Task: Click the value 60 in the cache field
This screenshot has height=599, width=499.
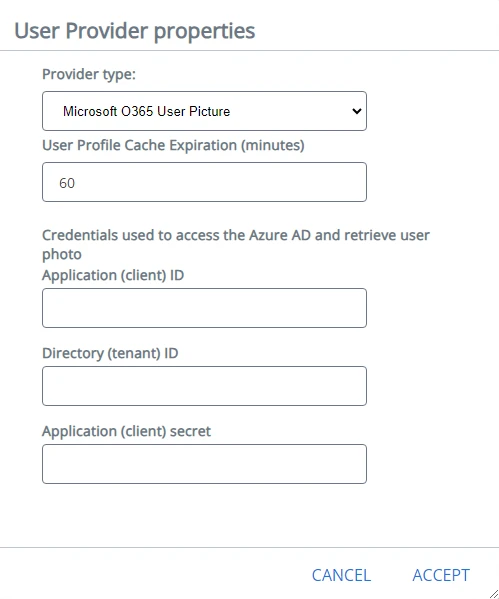Action: pyautogui.click(x=67, y=183)
